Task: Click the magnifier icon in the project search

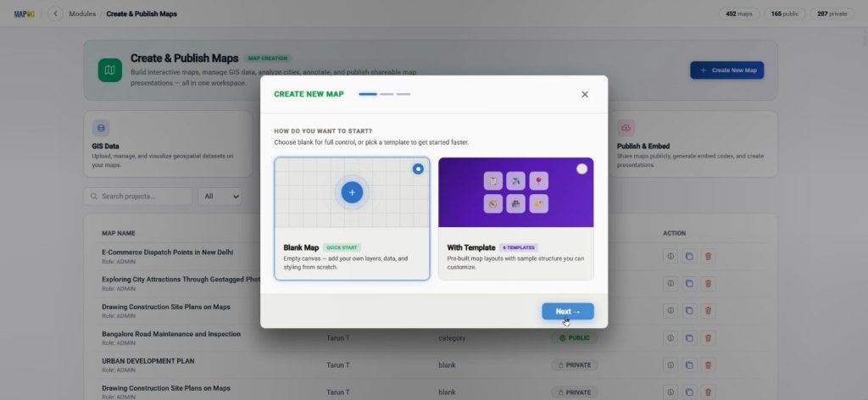Action: point(93,197)
